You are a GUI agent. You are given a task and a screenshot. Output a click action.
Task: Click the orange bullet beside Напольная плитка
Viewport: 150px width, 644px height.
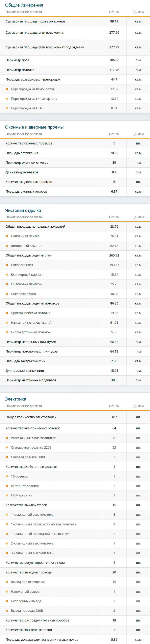click(7, 236)
